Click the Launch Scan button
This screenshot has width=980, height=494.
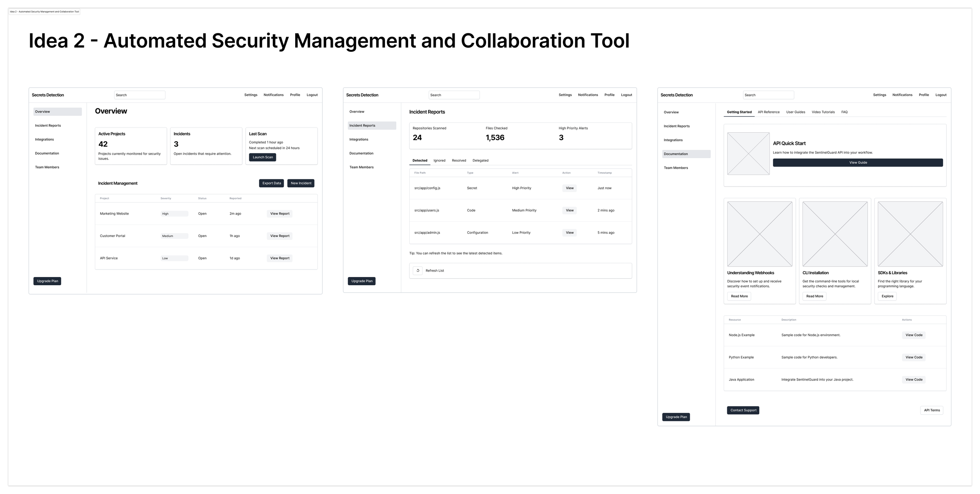point(262,157)
